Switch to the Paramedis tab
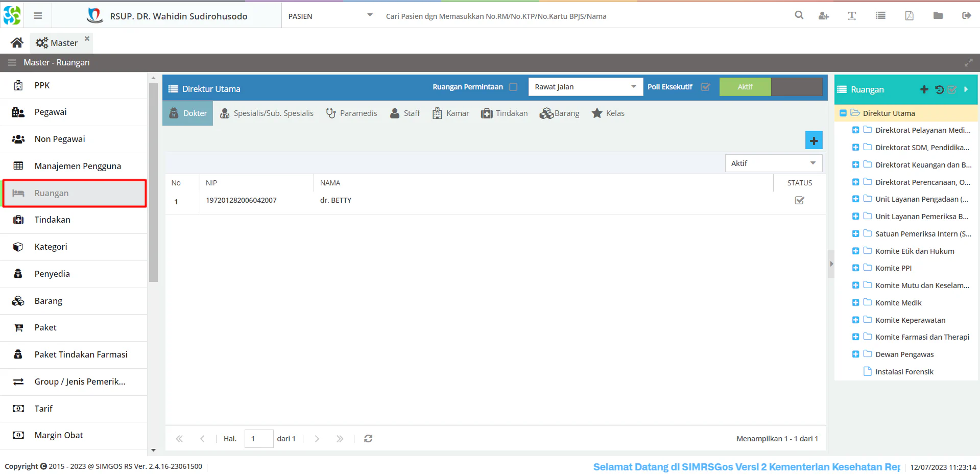This screenshot has width=980, height=475. click(352, 113)
